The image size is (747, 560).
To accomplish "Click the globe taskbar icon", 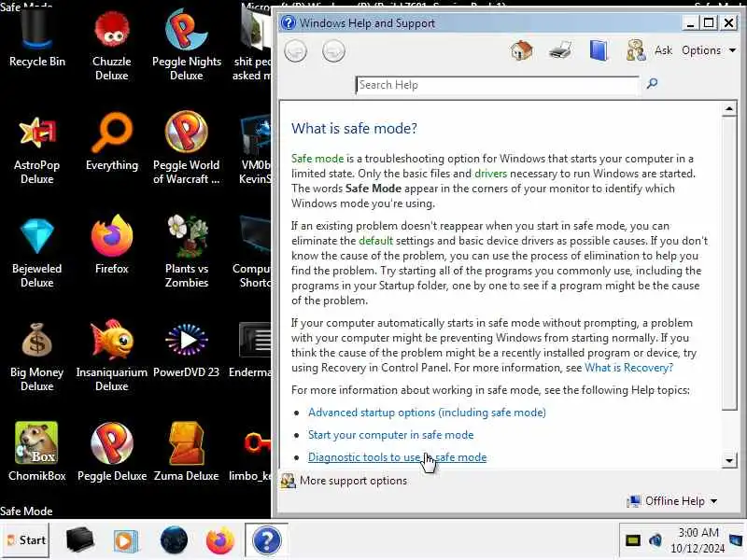I will point(174,540).
